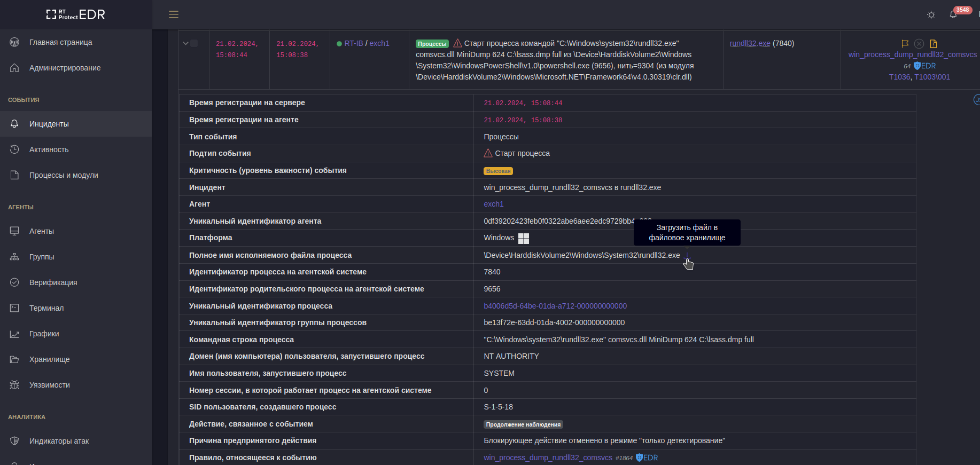Image resolution: width=980 pixels, height=465 pixels.
Task: Click the event description text starting 'Старт процесса командой'
Action: (x=555, y=60)
